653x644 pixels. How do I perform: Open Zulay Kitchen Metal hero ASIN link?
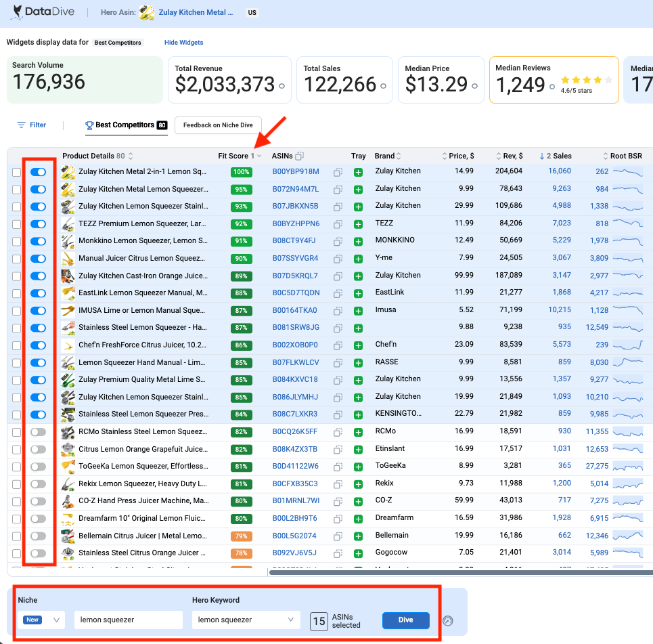coord(196,12)
